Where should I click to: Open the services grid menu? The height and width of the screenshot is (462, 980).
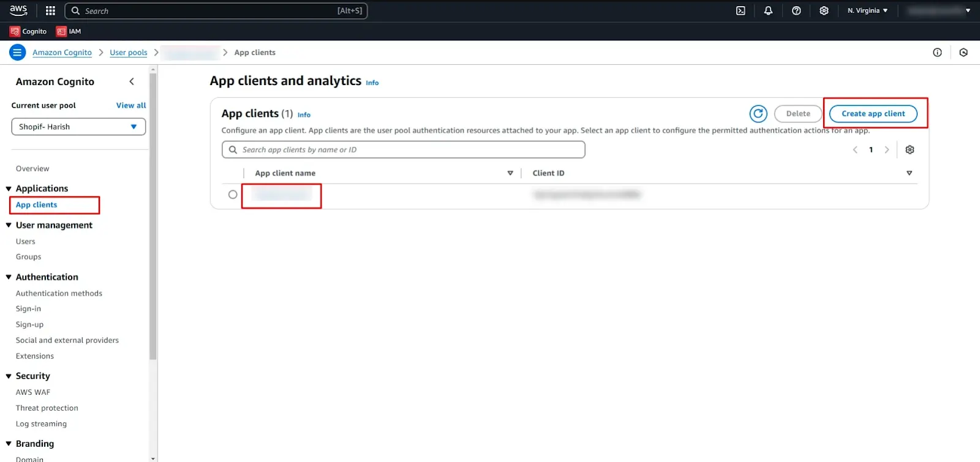point(50,10)
